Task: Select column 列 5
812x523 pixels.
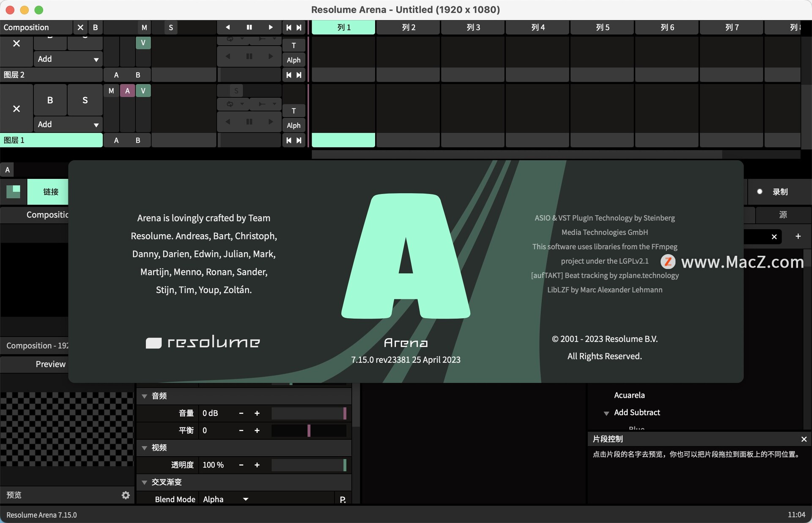Action: point(602,27)
